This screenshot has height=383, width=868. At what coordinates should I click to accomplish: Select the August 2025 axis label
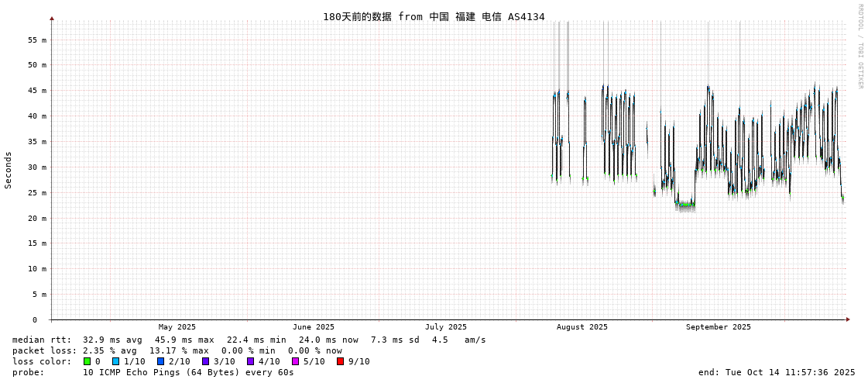[x=582, y=327]
